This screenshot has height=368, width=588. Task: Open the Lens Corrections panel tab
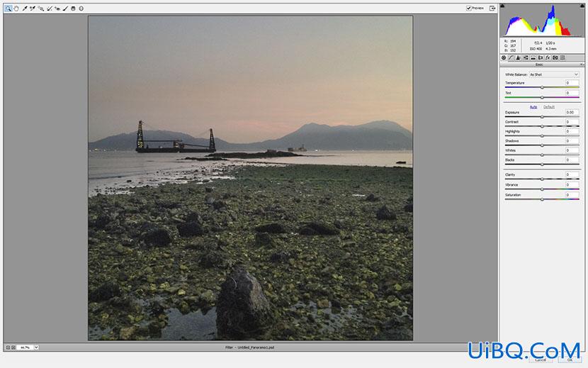[541, 58]
